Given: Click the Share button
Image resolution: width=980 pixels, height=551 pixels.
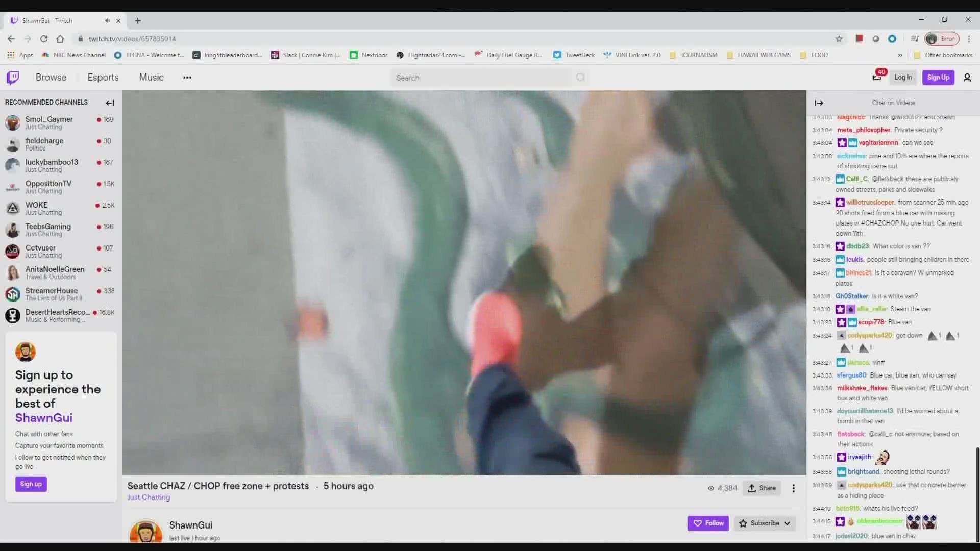Looking at the screenshot, I should point(762,488).
